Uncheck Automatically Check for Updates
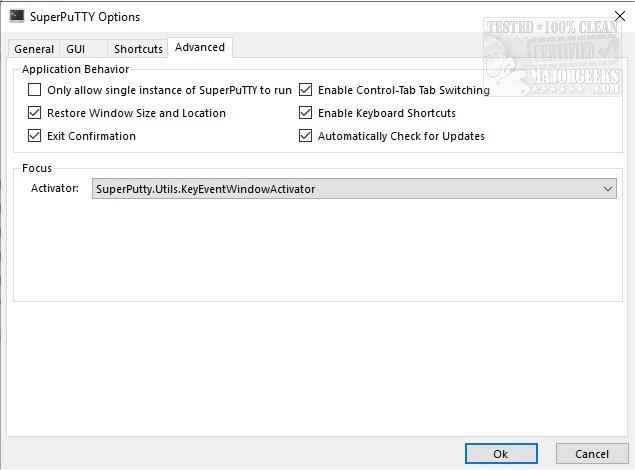The image size is (635, 470). [x=306, y=136]
